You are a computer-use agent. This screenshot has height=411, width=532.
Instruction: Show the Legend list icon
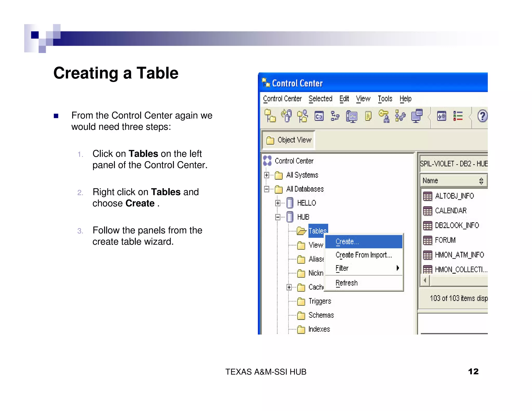point(458,116)
